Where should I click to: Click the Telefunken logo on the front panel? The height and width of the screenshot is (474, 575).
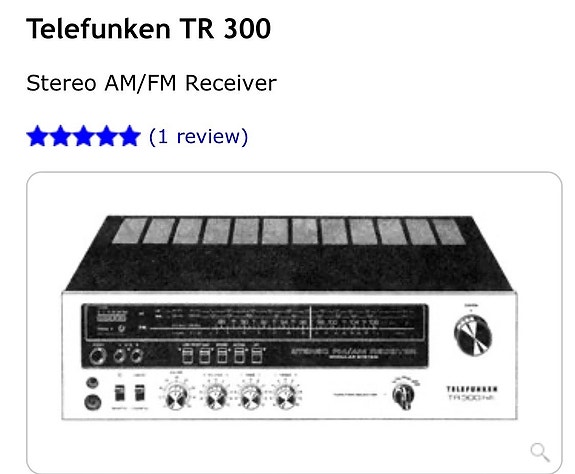point(472,389)
